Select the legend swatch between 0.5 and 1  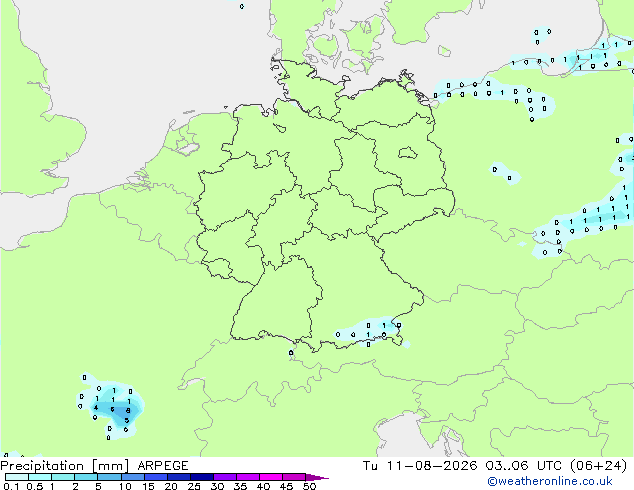click(x=40, y=477)
